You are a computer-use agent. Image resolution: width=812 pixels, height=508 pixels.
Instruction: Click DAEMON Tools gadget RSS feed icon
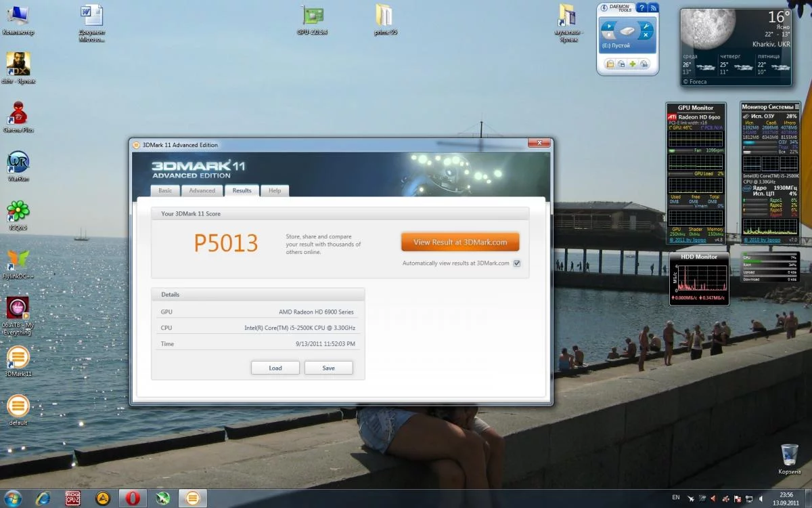click(654, 8)
